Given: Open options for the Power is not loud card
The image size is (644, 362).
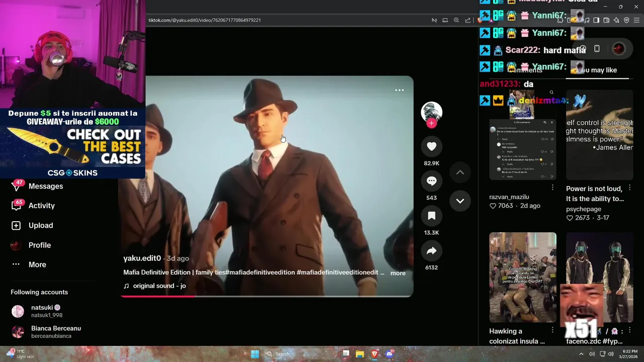Looking at the screenshot, I should pyautogui.click(x=629, y=188).
